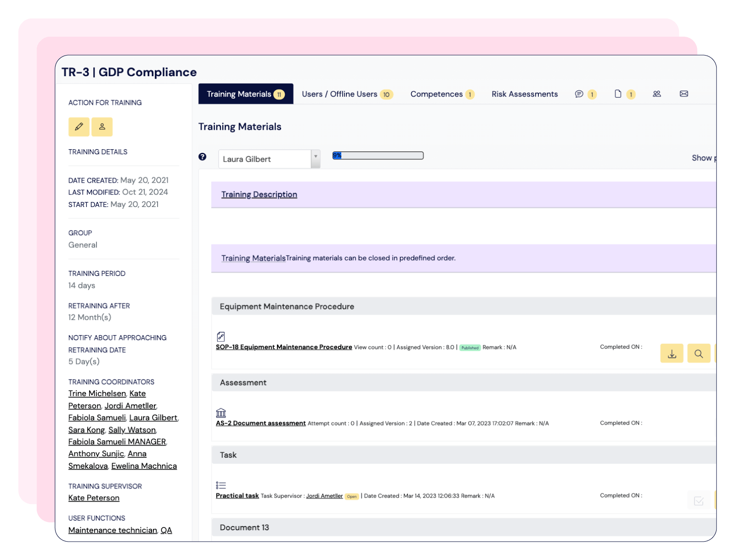Click coordinator Jordi Ametller in sidebar
735x560 pixels.
(x=130, y=406)
